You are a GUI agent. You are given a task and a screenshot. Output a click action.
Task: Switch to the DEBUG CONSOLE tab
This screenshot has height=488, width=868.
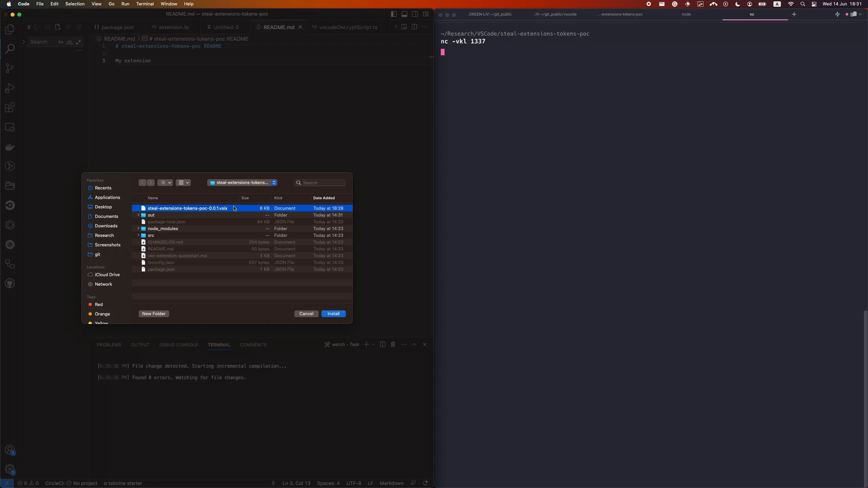178,345
